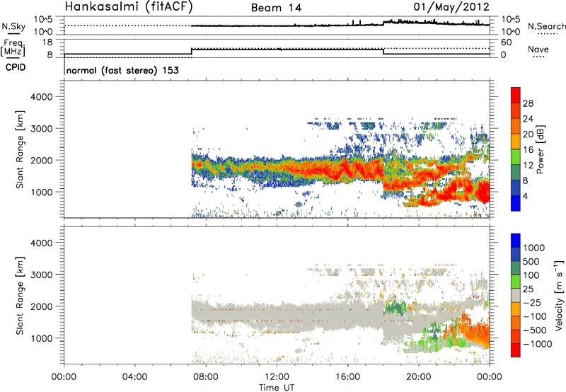Click 2000 km tick on power panel
Image resolution: width=566 pixels, height=392 pixels.
tap(41, 160)
